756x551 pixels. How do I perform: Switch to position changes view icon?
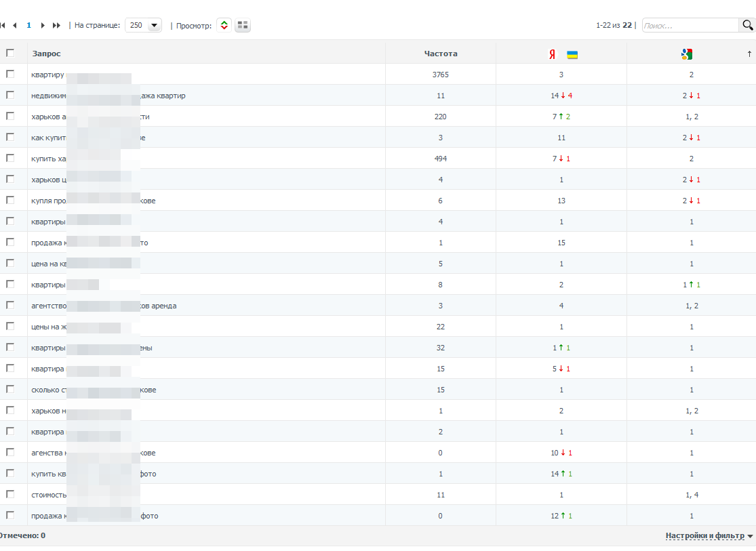pos(224,25)
